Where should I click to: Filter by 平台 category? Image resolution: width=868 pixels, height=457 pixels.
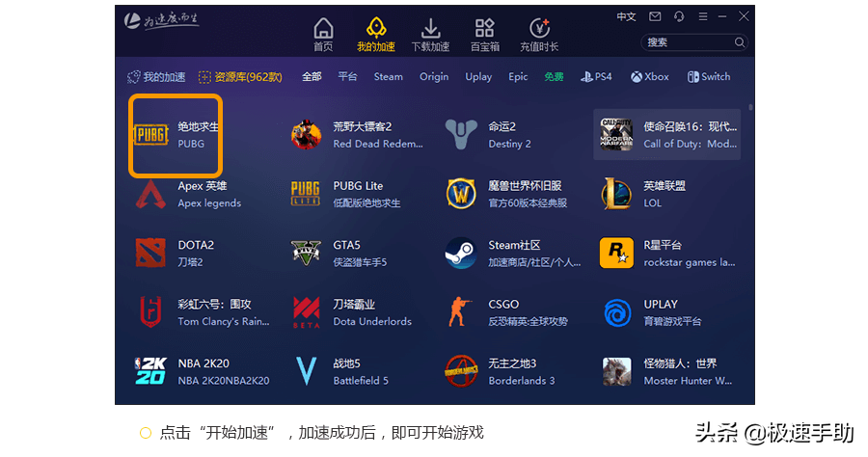[x=347, y=77]
